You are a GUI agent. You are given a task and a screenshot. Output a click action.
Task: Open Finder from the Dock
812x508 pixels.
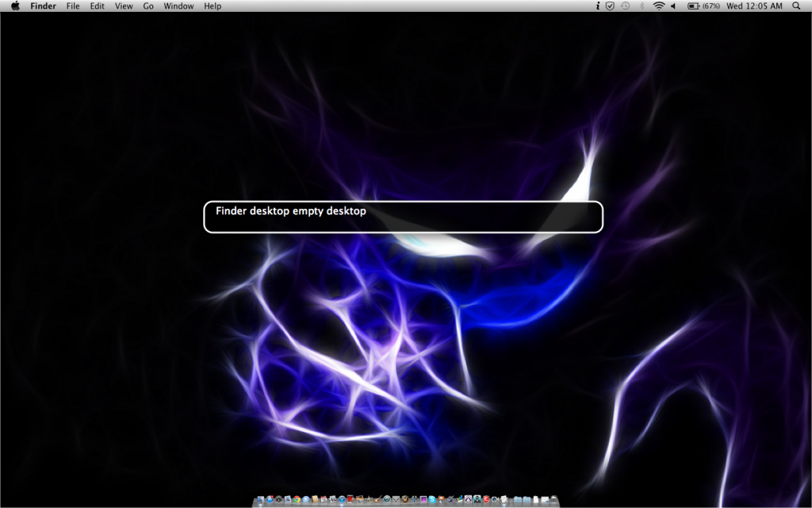pos(261,500)
